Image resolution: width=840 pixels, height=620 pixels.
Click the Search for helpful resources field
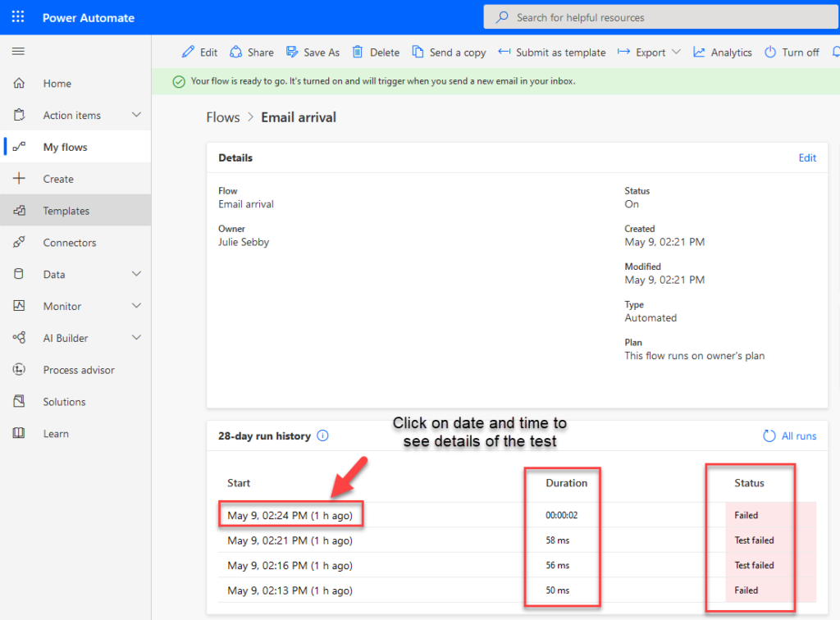click(x=661, y=17)
